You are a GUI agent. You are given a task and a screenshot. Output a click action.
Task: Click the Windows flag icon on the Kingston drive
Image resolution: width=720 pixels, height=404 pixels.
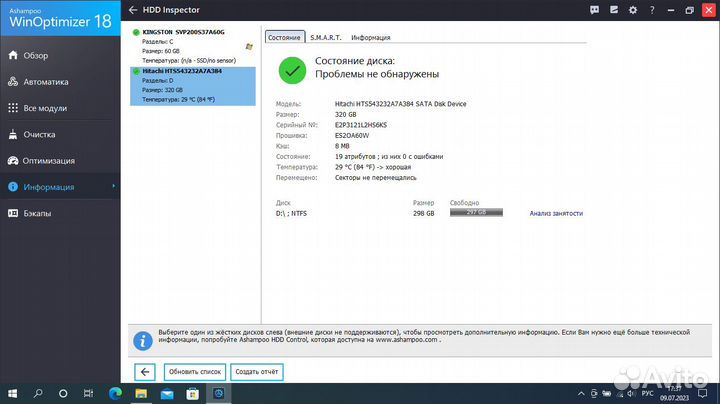[249, 46]
